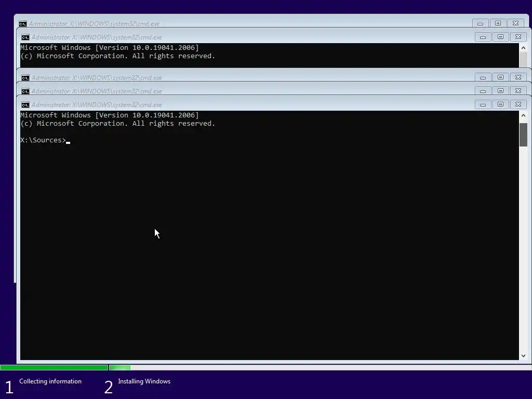Image resolution: width=532 pixels, height=399 pixels.
Task: Click scrollbar thumb in front cmd window
Action: click(x=523, y=135)
